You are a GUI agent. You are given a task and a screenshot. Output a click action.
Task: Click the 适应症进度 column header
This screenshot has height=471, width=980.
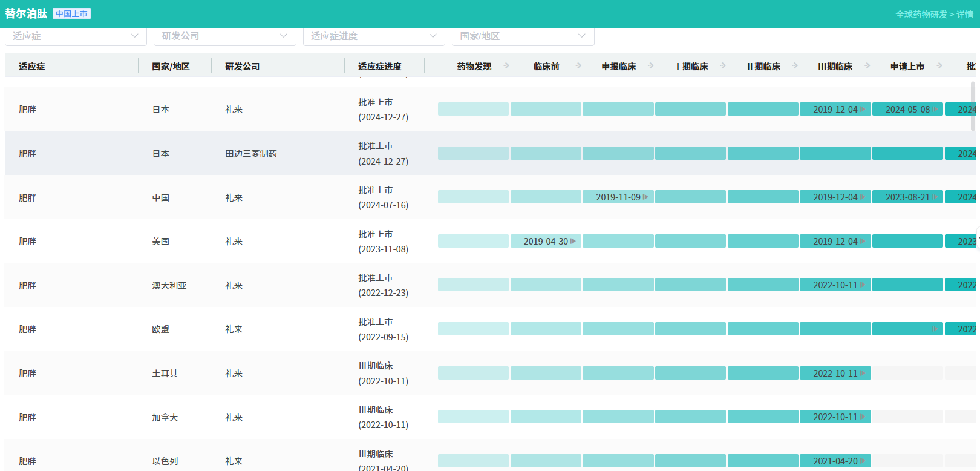[x=379, y=67]
